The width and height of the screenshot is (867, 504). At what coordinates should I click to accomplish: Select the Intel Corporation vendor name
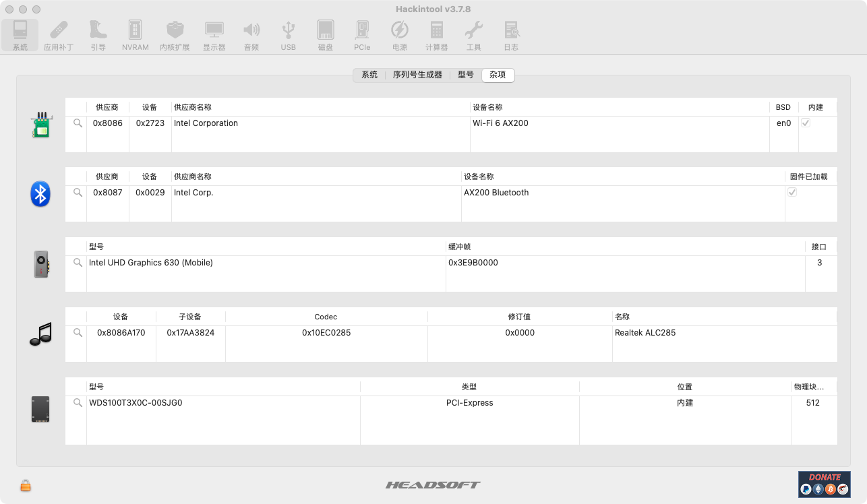206,123
